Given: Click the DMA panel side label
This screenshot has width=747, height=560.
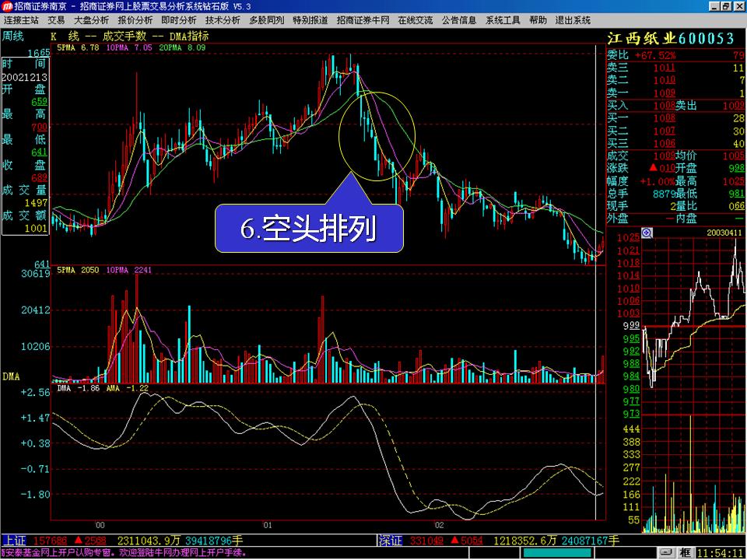Looking at the screenshot, I should tap(11, 376).
